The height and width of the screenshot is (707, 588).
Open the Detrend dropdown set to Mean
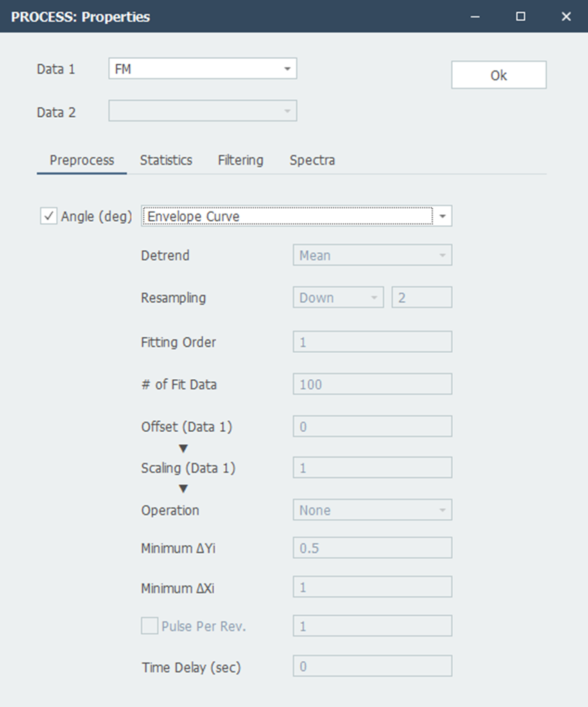click(x=372, y=256)
